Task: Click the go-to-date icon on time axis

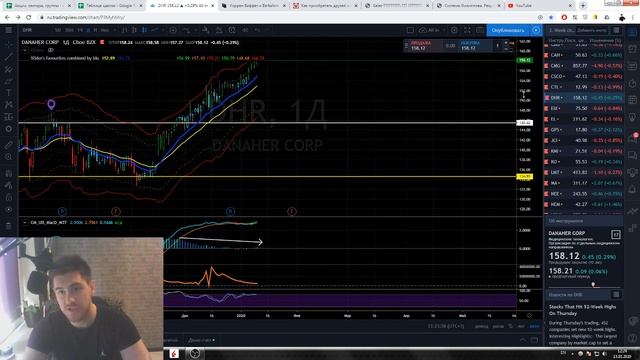Action: coord(529,316)
